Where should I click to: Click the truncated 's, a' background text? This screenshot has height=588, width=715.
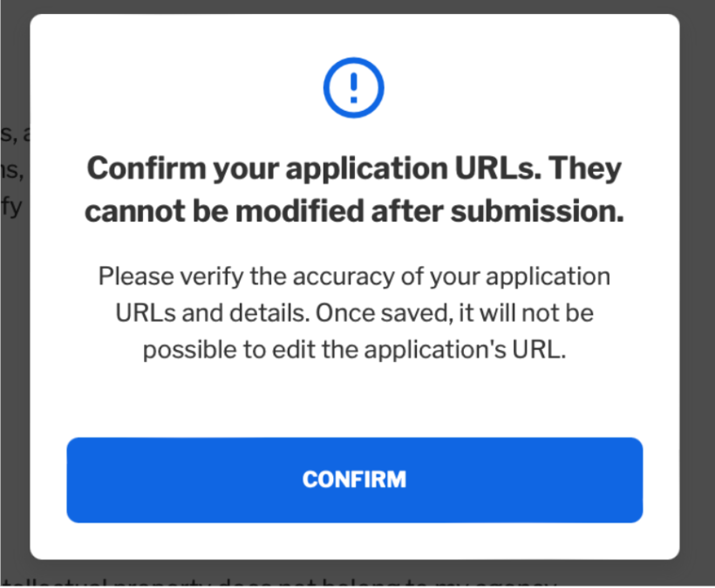click(x=15, y=134)
